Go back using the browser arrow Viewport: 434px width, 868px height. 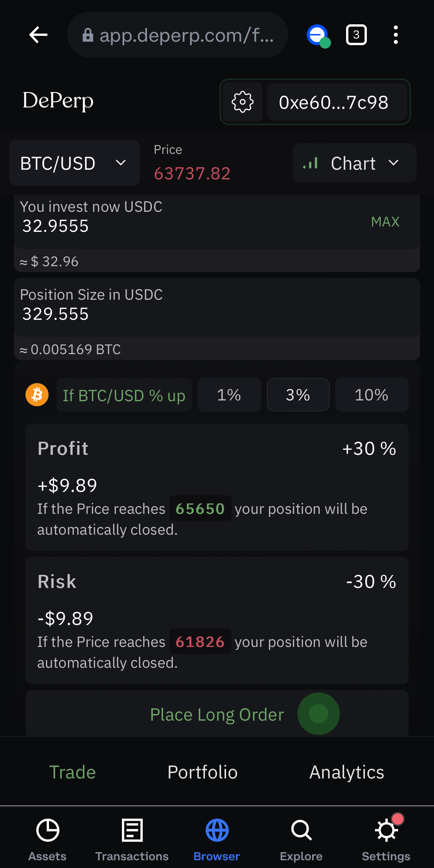click(38, 35)
